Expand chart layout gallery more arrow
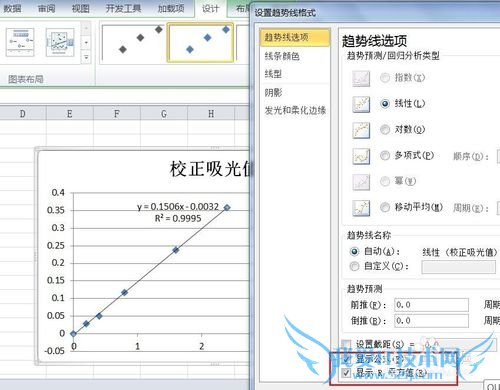 coord(86,58)
